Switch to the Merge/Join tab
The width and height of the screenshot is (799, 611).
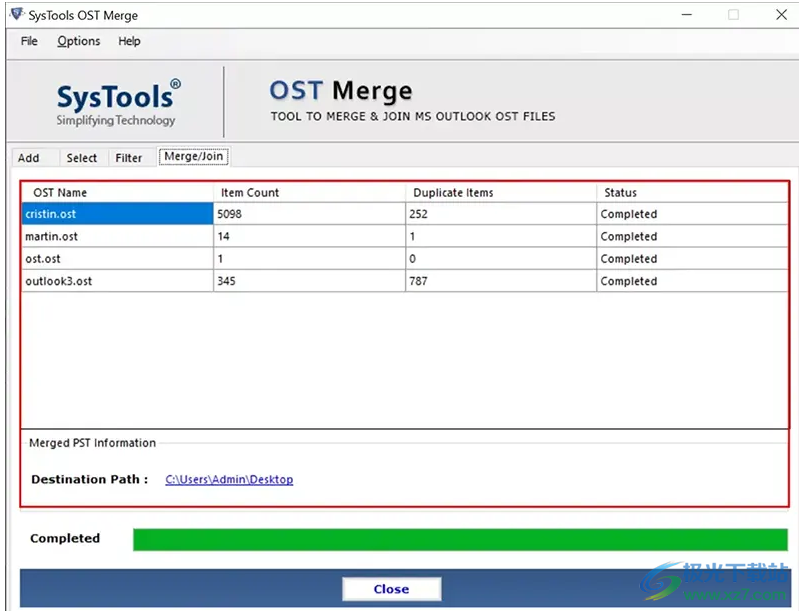(194, 157)
